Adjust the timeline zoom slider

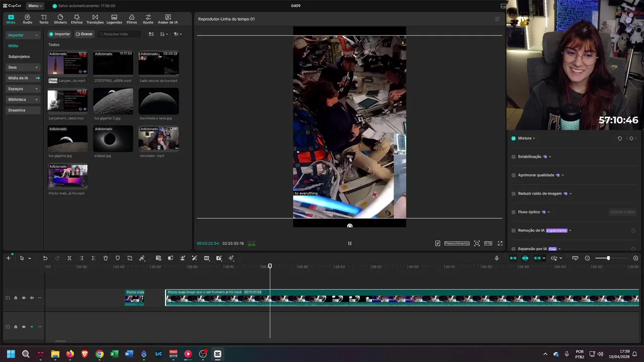pyautogui.click(x=608, y=258)
